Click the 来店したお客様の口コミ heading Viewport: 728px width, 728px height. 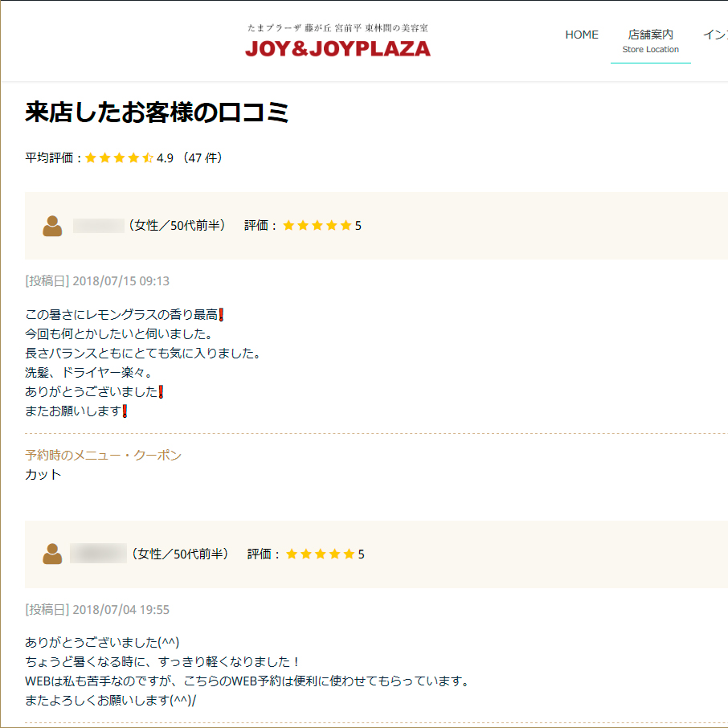pos(157,113)
